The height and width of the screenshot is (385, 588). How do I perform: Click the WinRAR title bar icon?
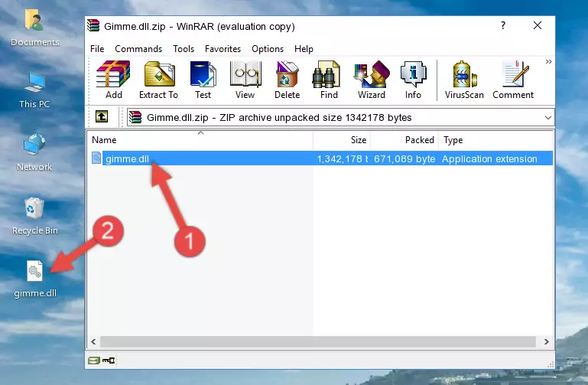pos(93,26)
